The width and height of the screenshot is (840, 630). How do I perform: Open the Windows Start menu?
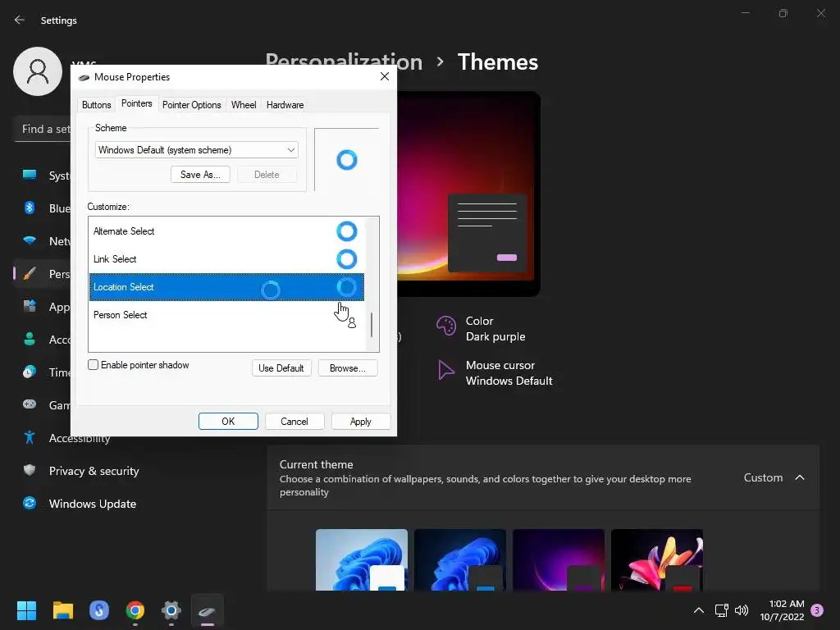[26, 610]
